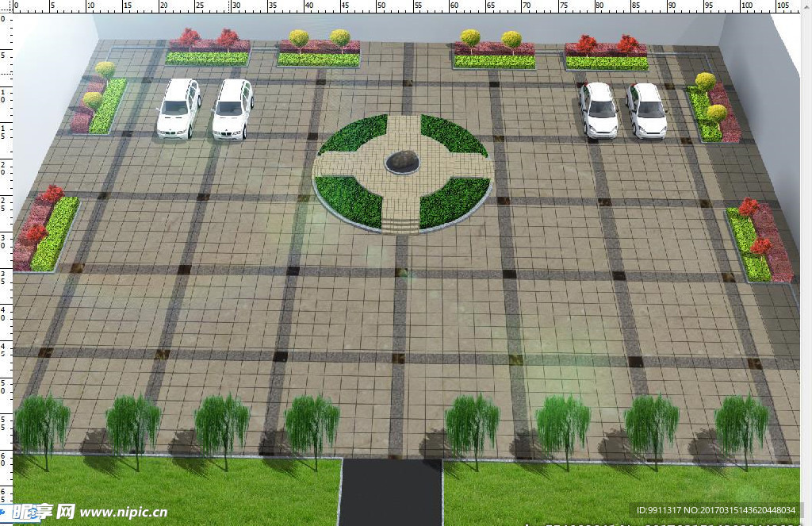Click the black entrance road at the bottom
This screenshot has height=526, width=812.
[392, 492]
